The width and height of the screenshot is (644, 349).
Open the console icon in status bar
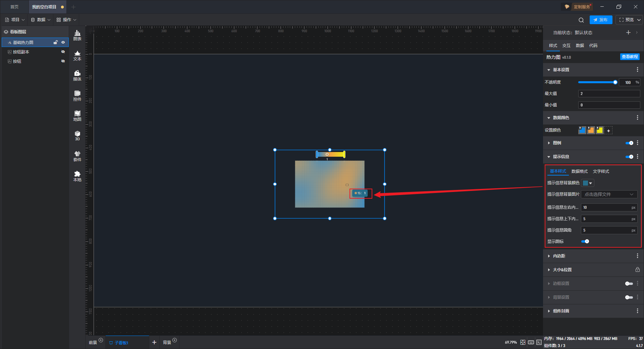(539, 342)
